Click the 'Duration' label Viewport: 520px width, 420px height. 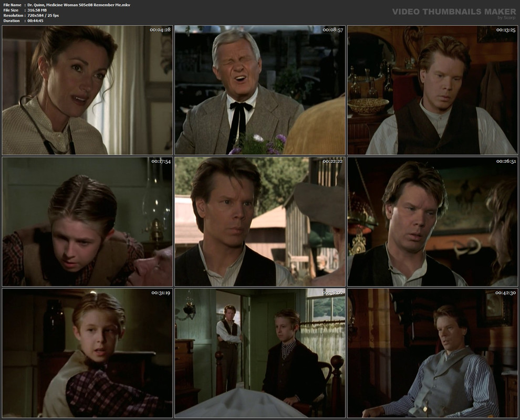(12, 21)
